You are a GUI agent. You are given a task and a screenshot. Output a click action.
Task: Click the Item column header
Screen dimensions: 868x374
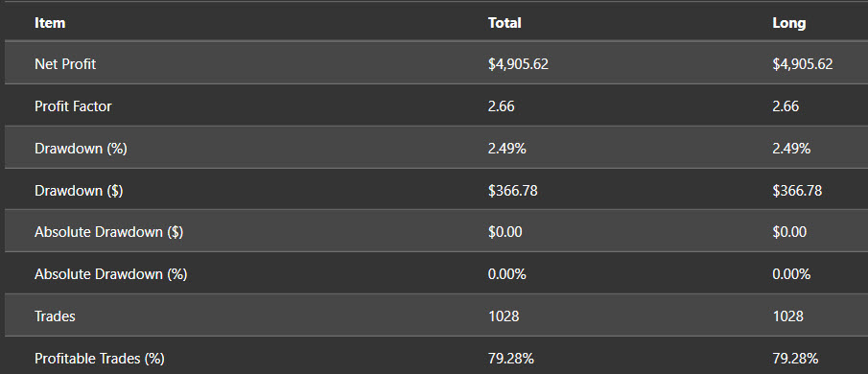(50, 23)
